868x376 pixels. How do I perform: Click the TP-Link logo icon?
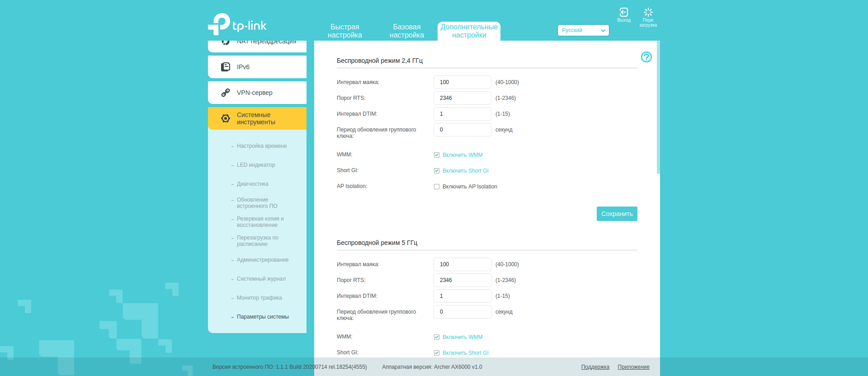219,24
